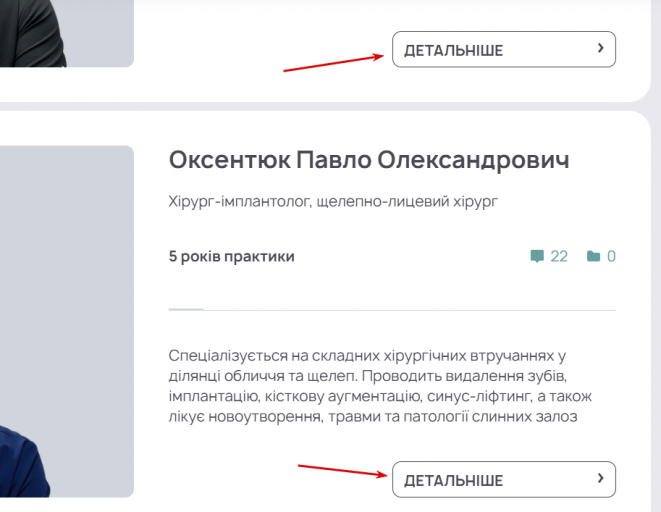Click the folder icon next to 0
661x512 pixels.
(x=593, y=256)
